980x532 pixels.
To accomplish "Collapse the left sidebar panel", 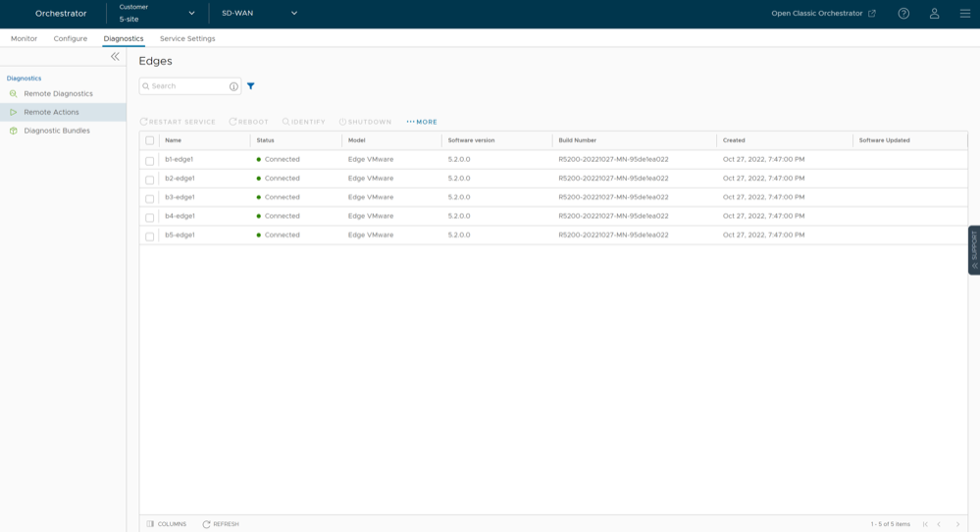I will click(x=115, y=57).
